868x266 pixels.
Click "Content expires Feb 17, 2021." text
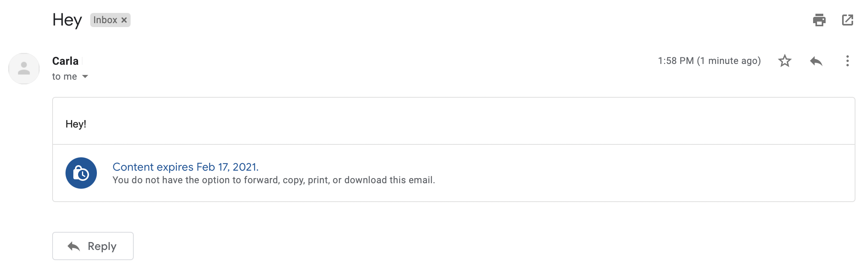(186, 167)
